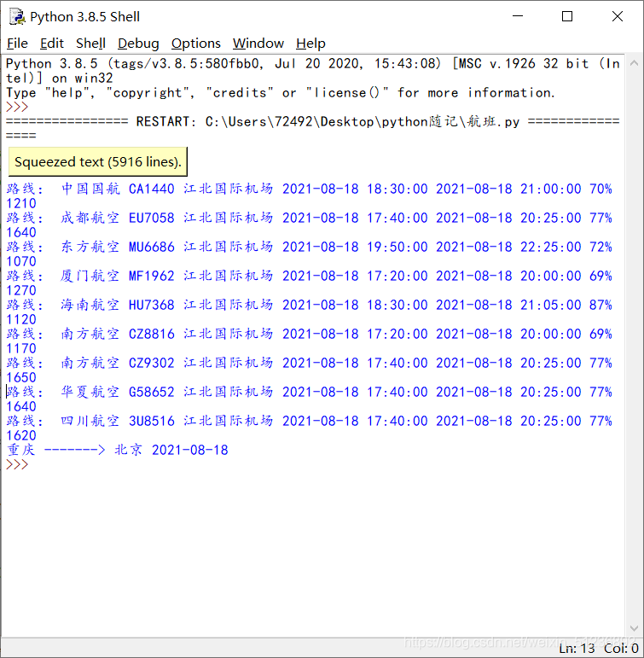This screenshot has width=644, height=658.
Task: Click flight number CA1440
Action: tap(152, 189)
